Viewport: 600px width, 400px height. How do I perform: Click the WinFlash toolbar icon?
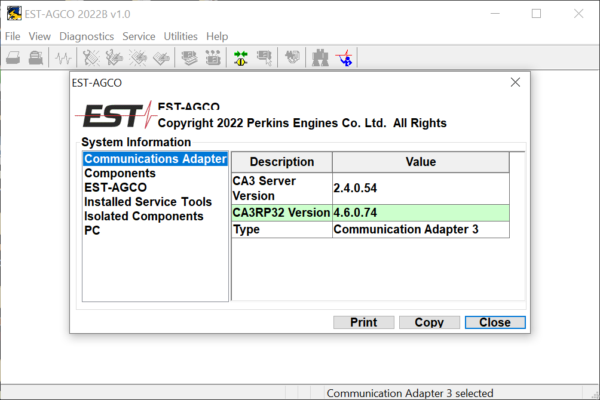pyautogui.click(x=292, y=57)
